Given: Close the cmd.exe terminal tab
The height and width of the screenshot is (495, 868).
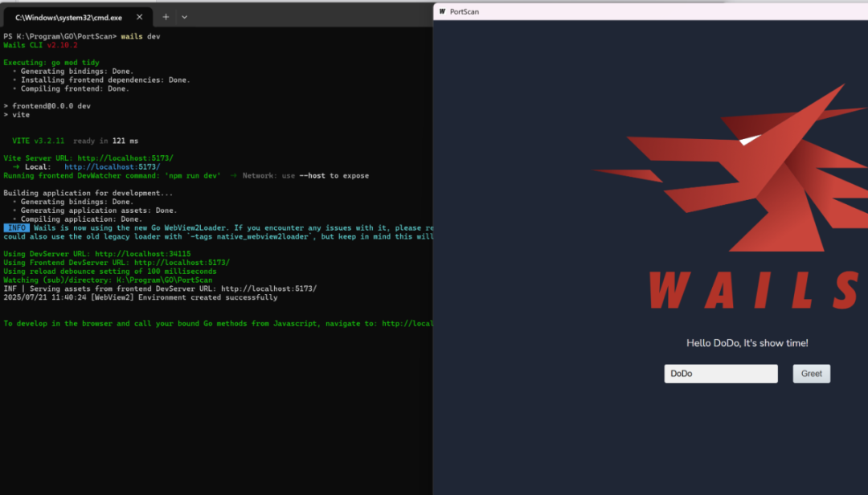Looking at the screenshot, I should [140, 17].
